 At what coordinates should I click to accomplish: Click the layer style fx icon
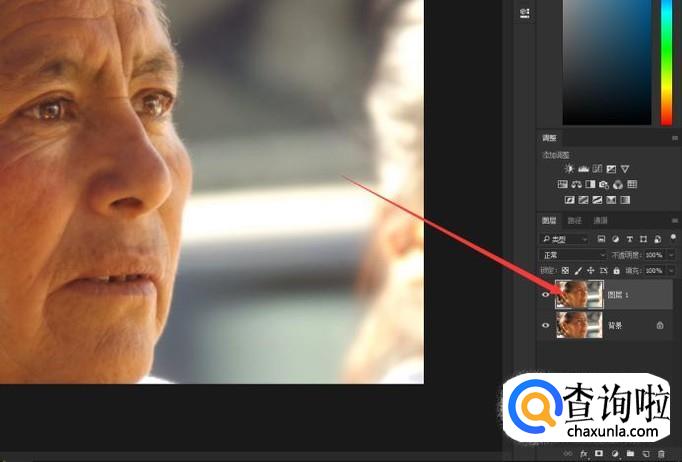584,454
